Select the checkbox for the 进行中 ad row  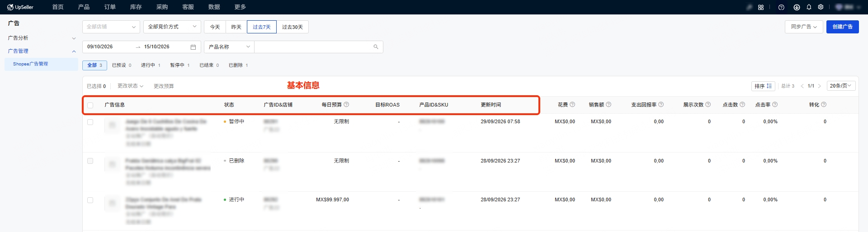click(x=90, y=200)
